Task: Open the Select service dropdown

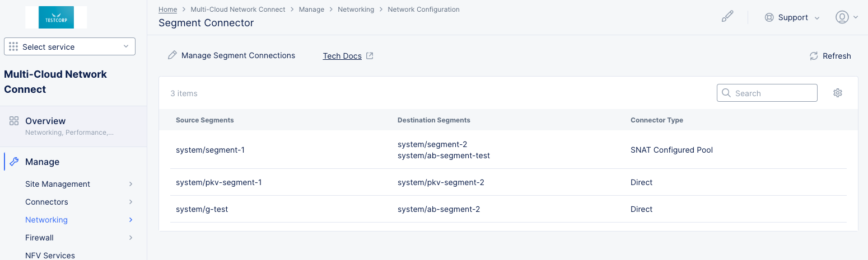Action: pyautogui.click(x=69, y=47)
